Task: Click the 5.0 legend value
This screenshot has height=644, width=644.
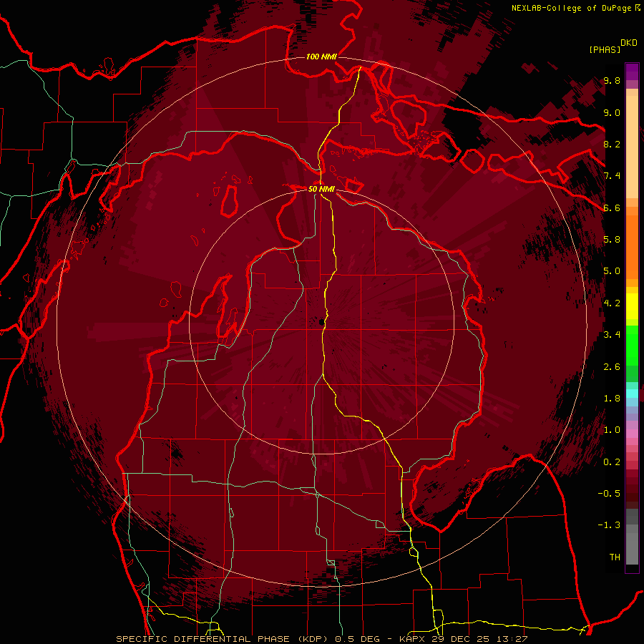Action: (x=612, y=271)
